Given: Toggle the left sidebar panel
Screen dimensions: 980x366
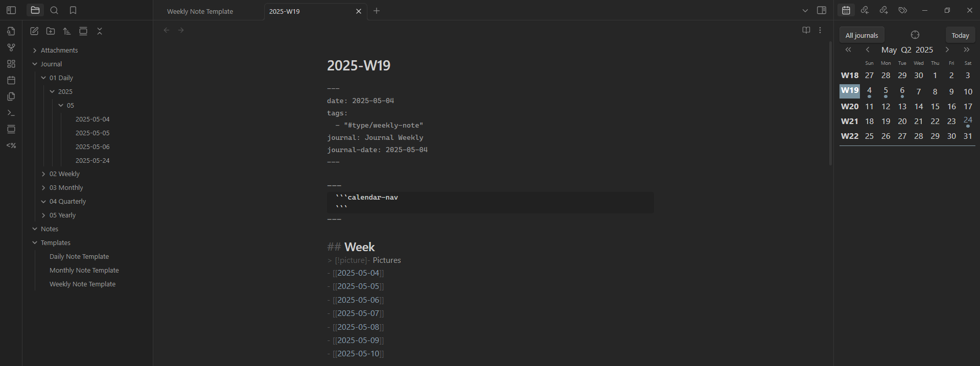Looking at the screenshot, I should [x=11, y=10].
